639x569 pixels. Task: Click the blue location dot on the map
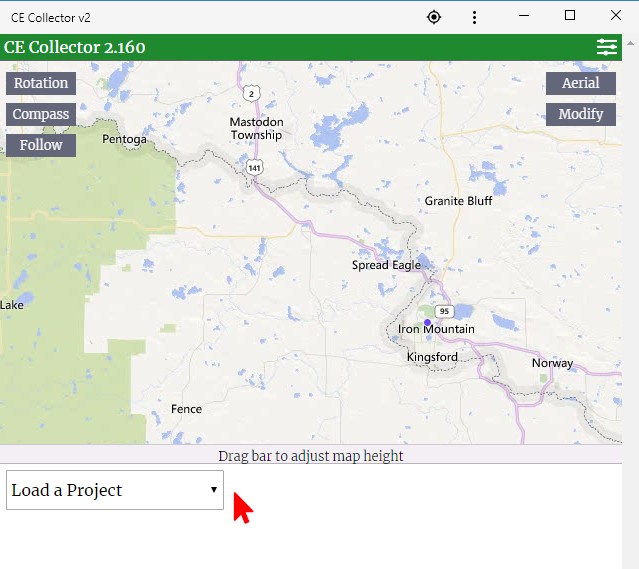(427, 322)
